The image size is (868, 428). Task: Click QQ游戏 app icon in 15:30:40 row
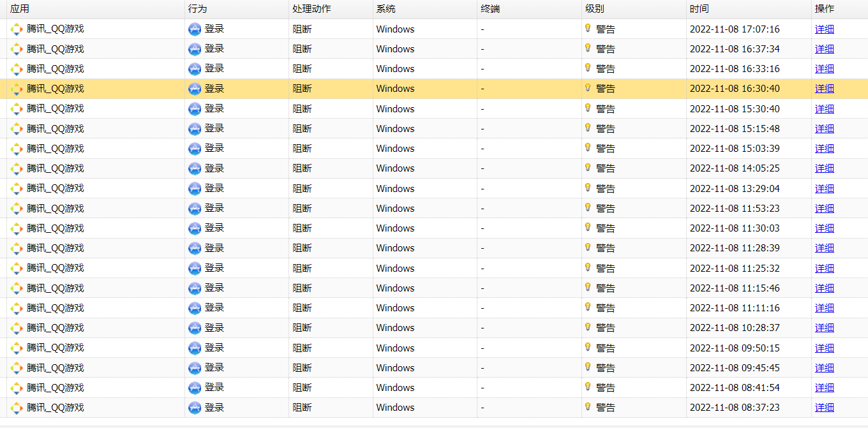pos(17,109)
